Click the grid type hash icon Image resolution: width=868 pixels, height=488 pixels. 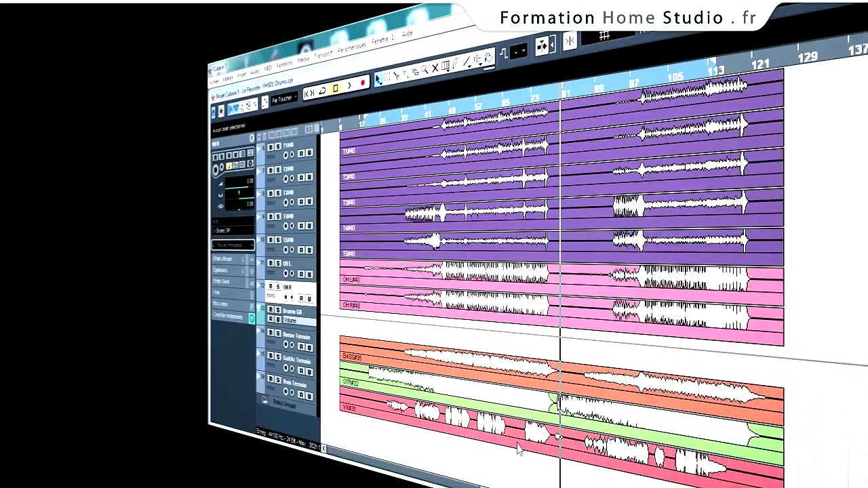point(605,35)
